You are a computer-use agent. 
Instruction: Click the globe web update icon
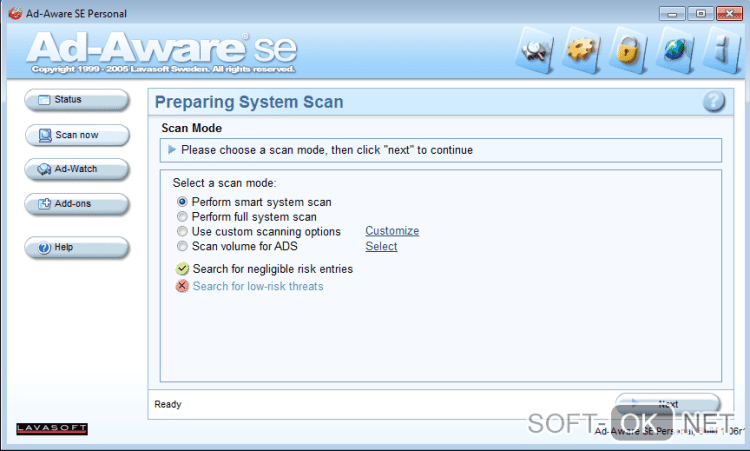(675, 51)
